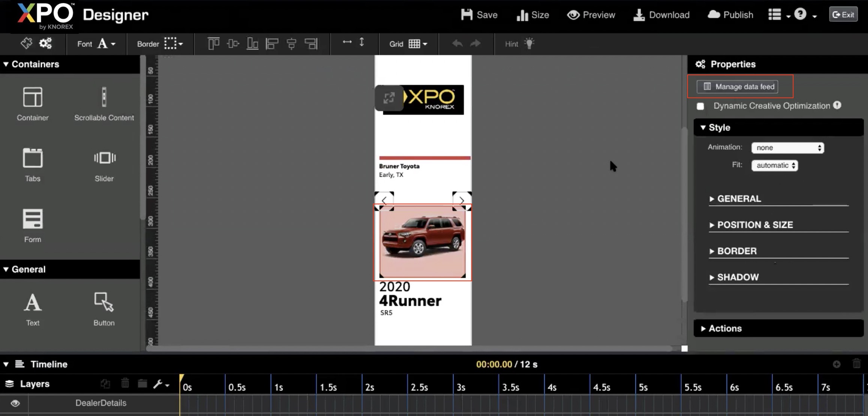The height and width of the screenshot is (416, 868).
Task: Select the Scrollable Content container
Action: tap(104, 97)
